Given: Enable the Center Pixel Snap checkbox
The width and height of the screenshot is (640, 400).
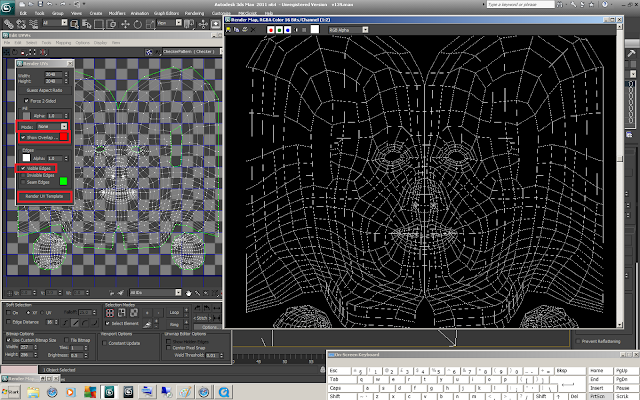Looking at the screenshot, I should point(169,348).
